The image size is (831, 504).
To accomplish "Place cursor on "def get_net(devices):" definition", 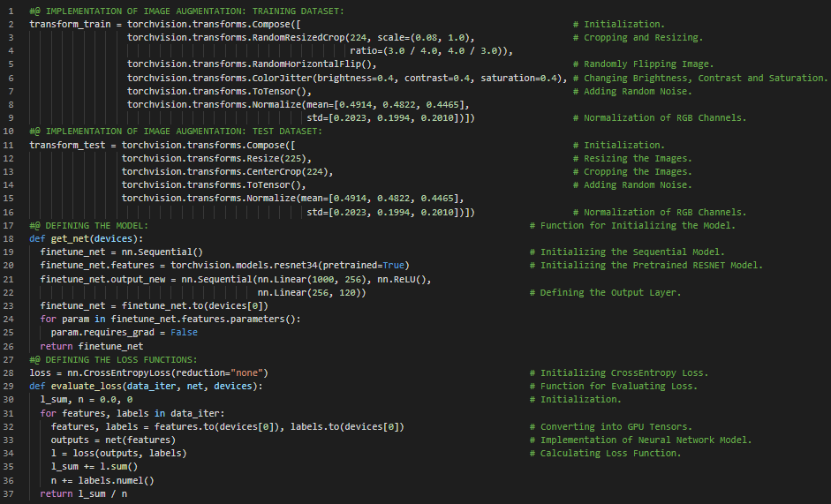I will tap(86, 238).
